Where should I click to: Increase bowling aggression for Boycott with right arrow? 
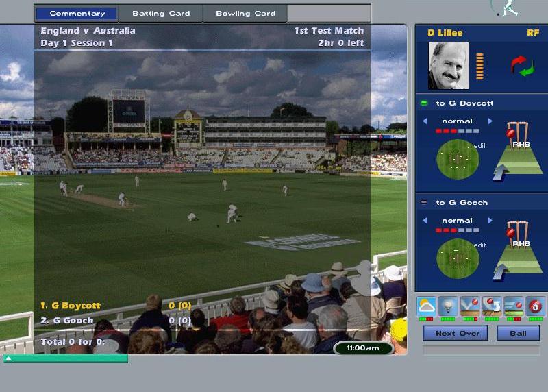point(490,121)
